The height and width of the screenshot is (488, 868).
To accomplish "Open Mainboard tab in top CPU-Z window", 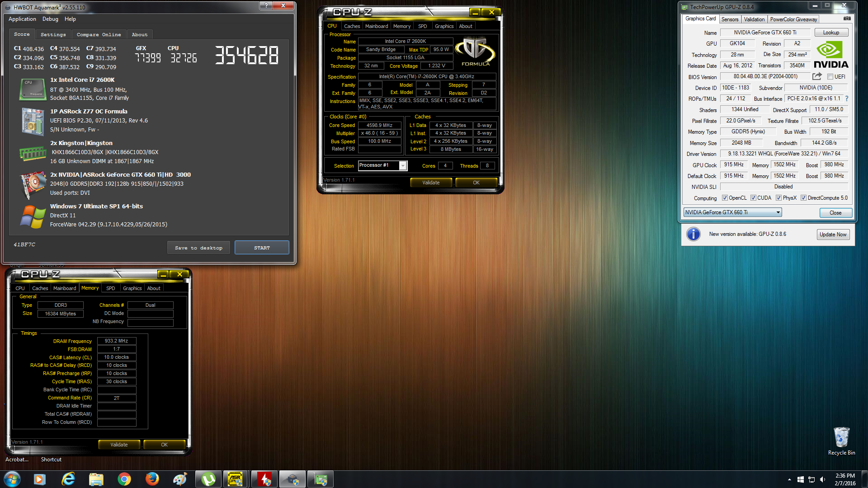I will [377, 26].
